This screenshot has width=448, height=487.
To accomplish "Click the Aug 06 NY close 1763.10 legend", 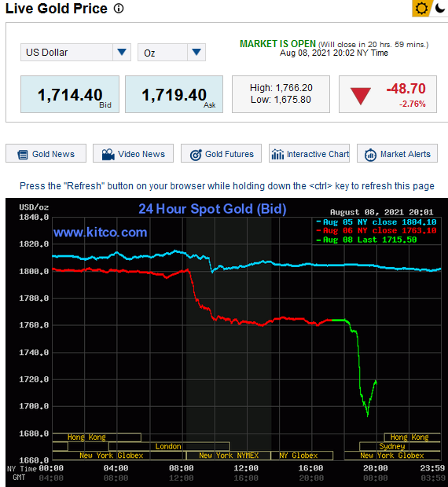I will click(376, 230).
